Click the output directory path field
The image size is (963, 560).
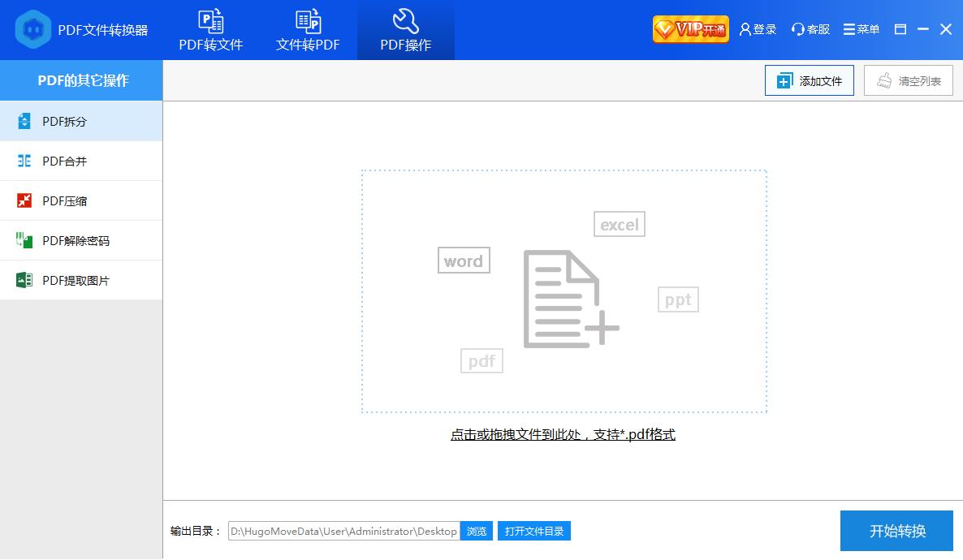click(x=344, y=531)
